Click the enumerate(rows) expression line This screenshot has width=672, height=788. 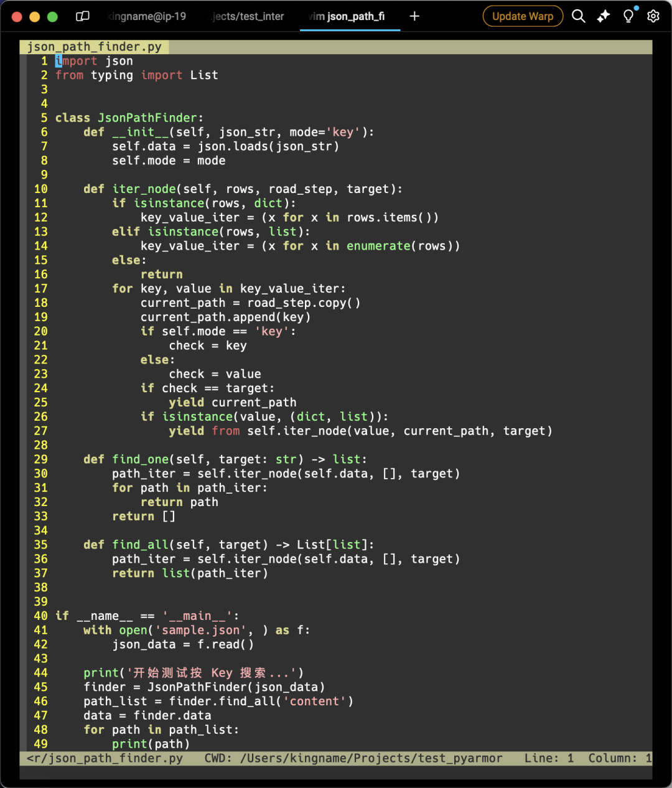point(301,246)
